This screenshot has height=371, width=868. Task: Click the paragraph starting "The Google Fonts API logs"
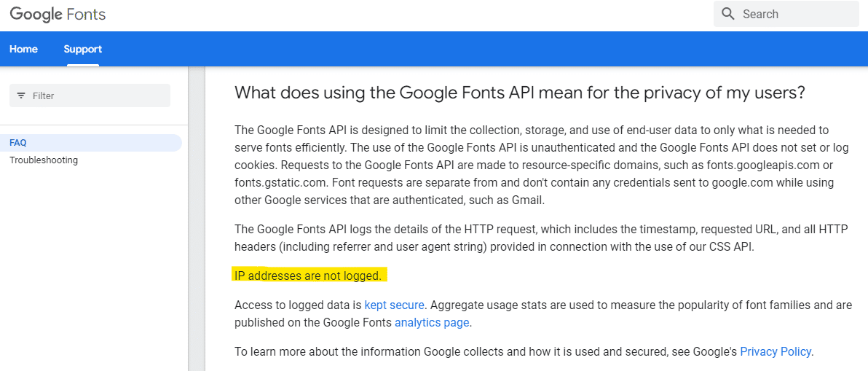pos(541,238)
